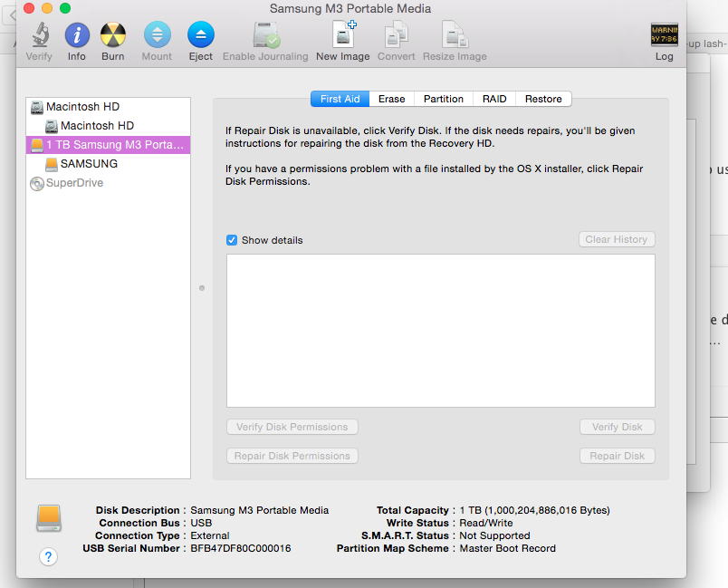Click the Total Capacity value 1 TB

[x=534, y=510]
